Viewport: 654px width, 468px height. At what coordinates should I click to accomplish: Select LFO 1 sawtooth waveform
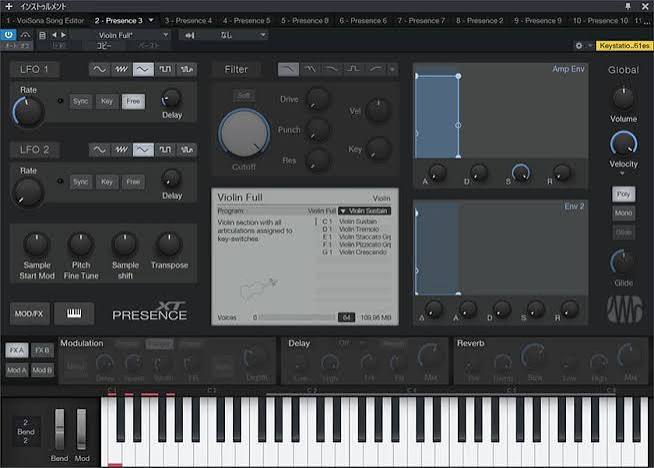121,69
